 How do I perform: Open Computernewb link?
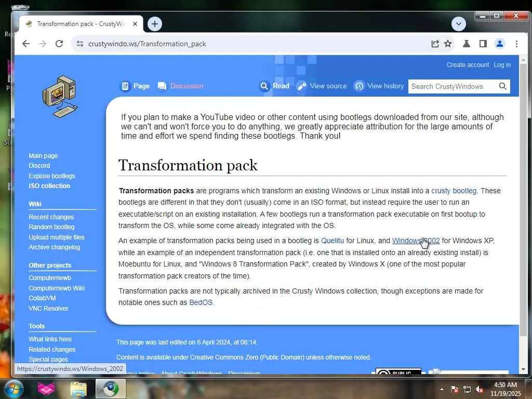[x=50, y=278]
